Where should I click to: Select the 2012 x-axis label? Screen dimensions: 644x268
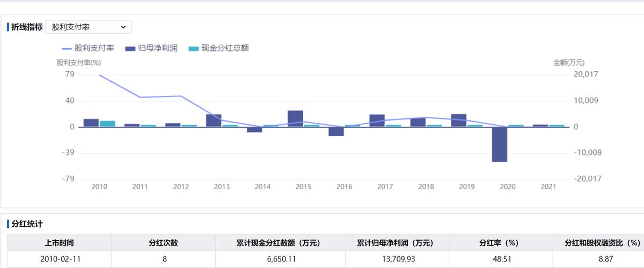coord(181,187)
